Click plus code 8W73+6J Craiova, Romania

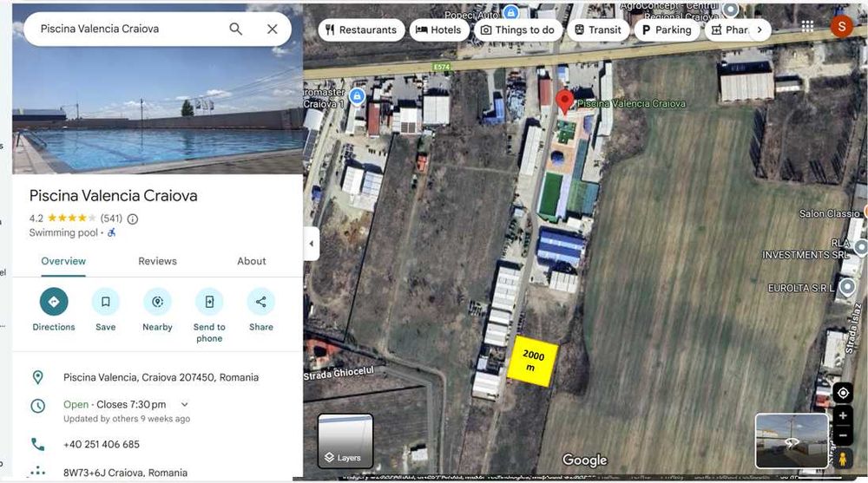tap(125, 473)
